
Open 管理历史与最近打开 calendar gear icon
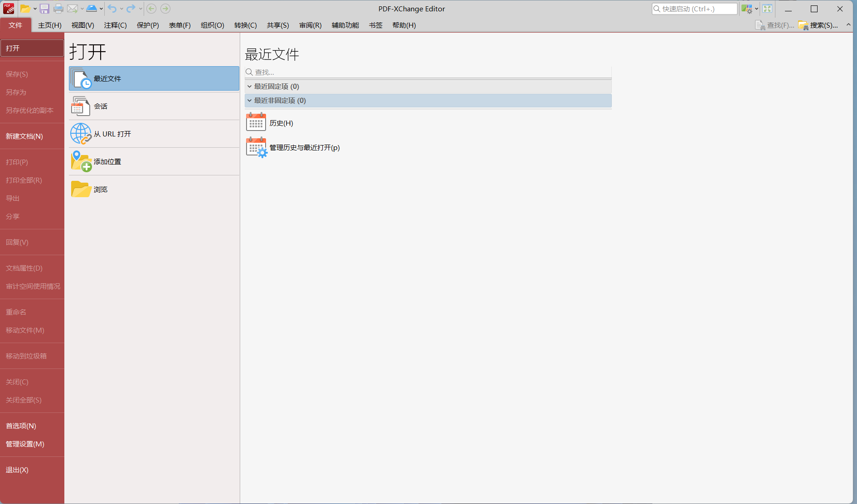coord(257,147)
